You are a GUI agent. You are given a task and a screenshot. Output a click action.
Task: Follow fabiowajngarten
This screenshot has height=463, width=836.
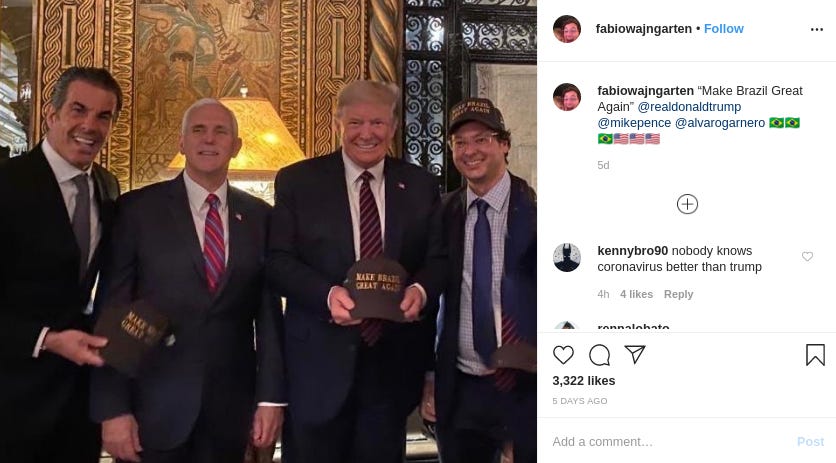tap(724, 29)
